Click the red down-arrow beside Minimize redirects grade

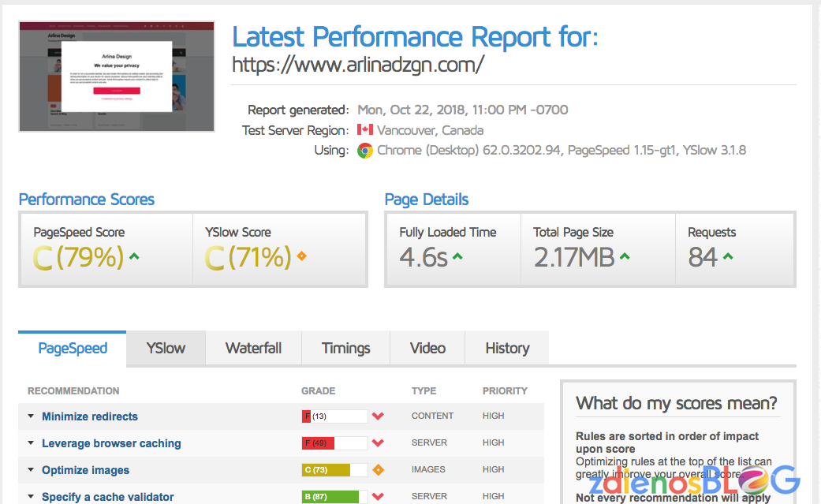point(376,416)
